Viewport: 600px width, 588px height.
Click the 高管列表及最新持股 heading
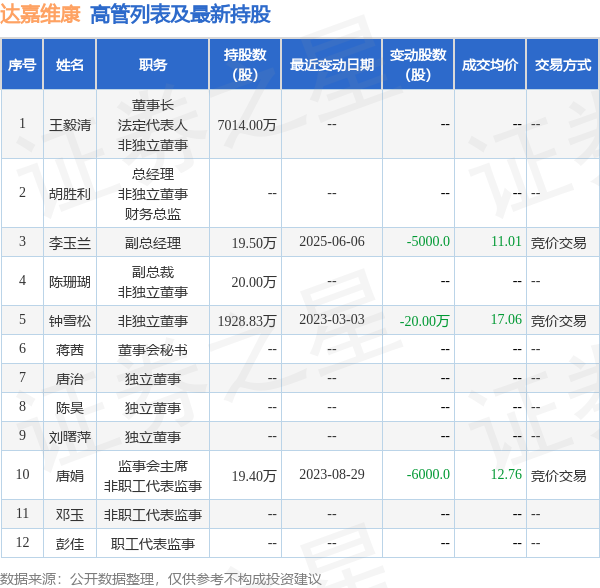181,15
